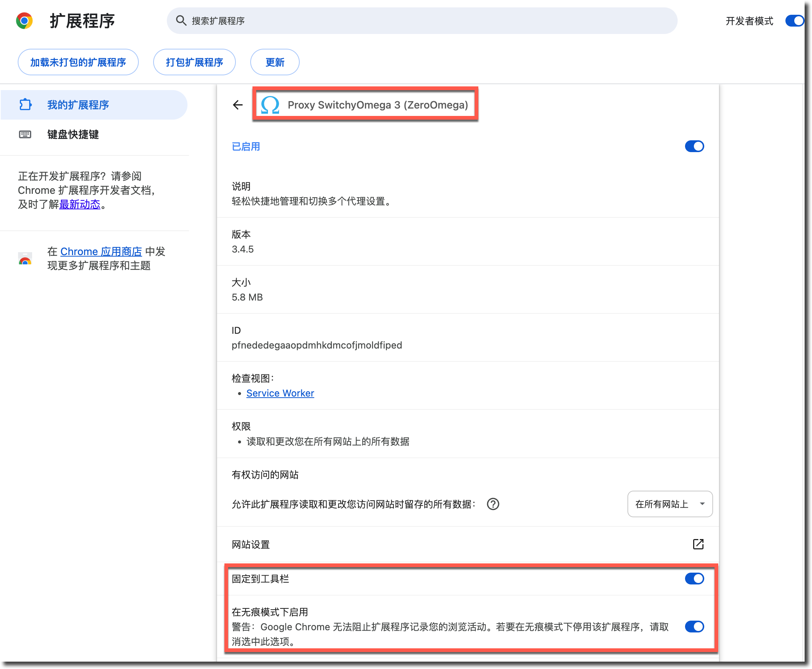Click Pack extension button
Viewport: 812px width, 669px height.
pyautogui.click(x=194, y=62)
